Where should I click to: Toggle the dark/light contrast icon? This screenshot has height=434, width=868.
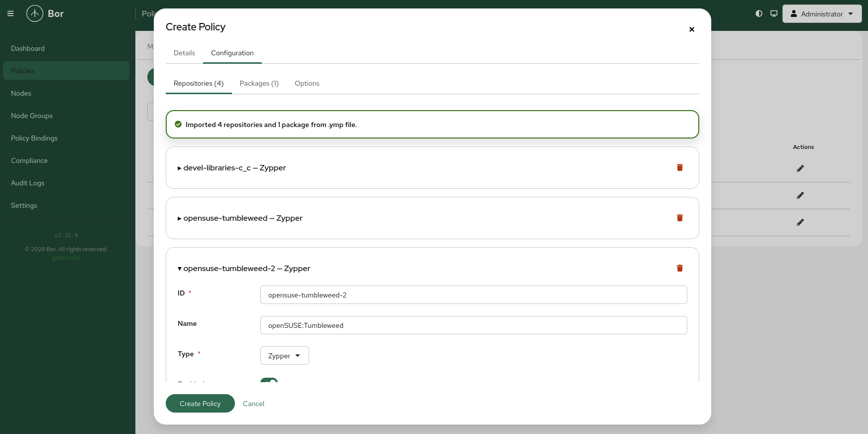tap(759, 13)
